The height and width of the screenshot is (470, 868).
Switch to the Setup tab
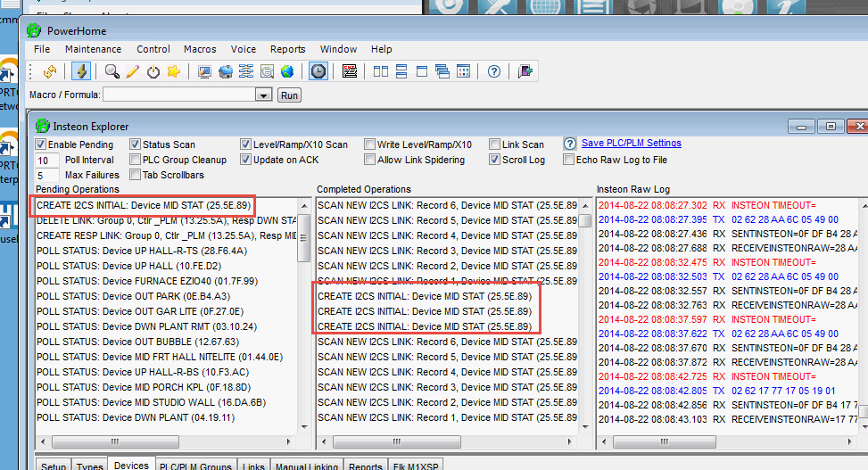click(x=54, y=466)
